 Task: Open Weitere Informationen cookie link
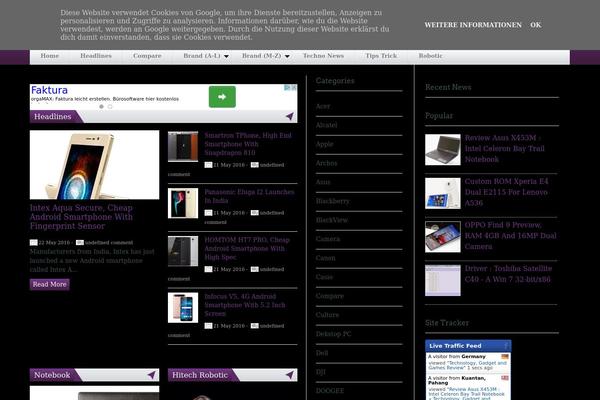tap(473, 25)
